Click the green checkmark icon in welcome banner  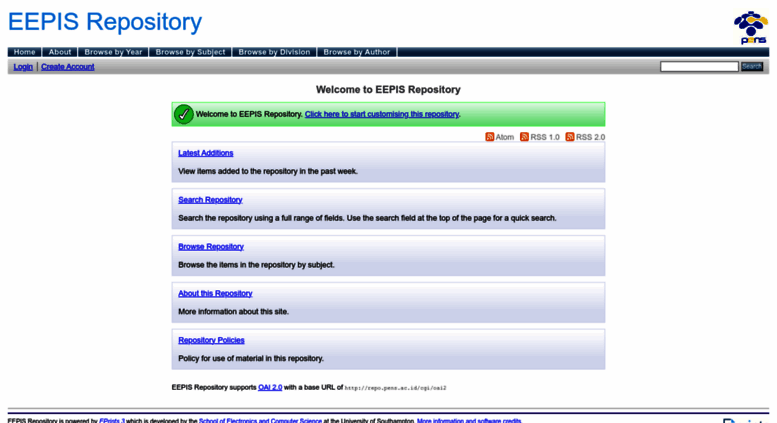(x=184, y=114)
